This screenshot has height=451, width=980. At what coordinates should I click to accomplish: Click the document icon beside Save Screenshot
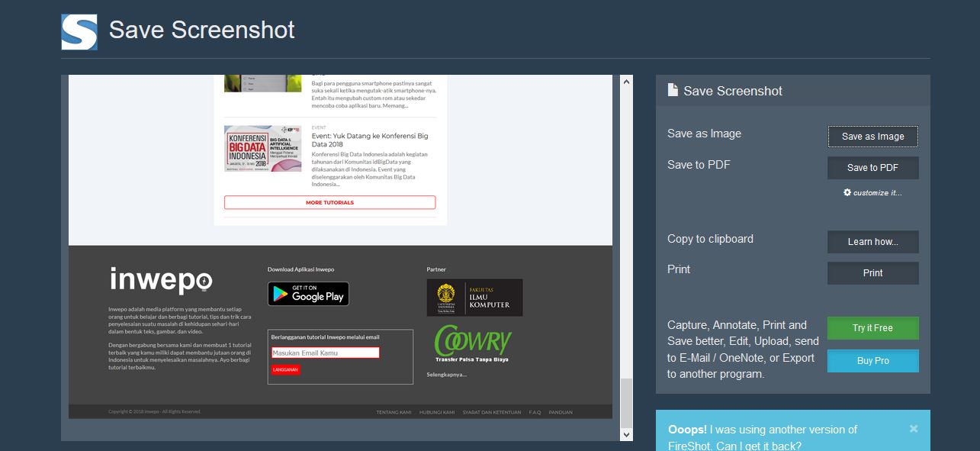tap(673, 90)
